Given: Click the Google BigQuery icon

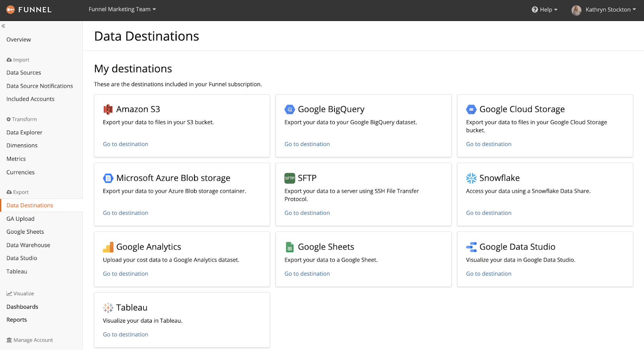Looking at the screenshot, I should point(290,109).
